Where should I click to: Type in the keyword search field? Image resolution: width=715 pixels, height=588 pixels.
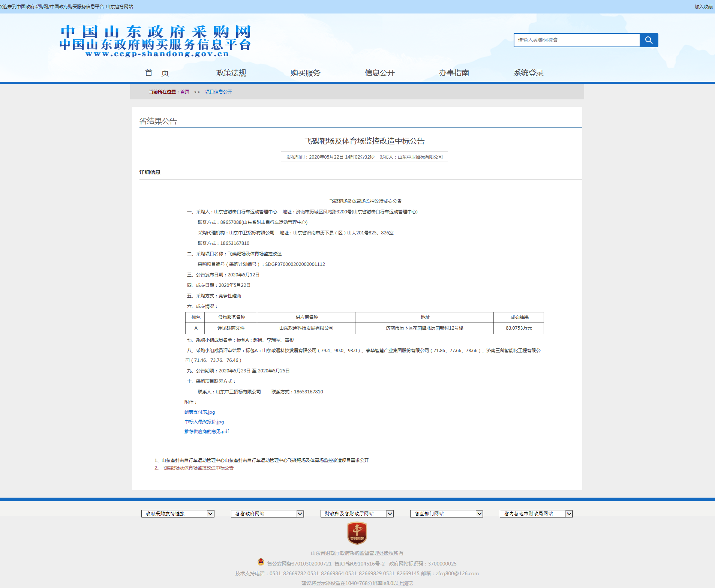[x=577, y=40]
